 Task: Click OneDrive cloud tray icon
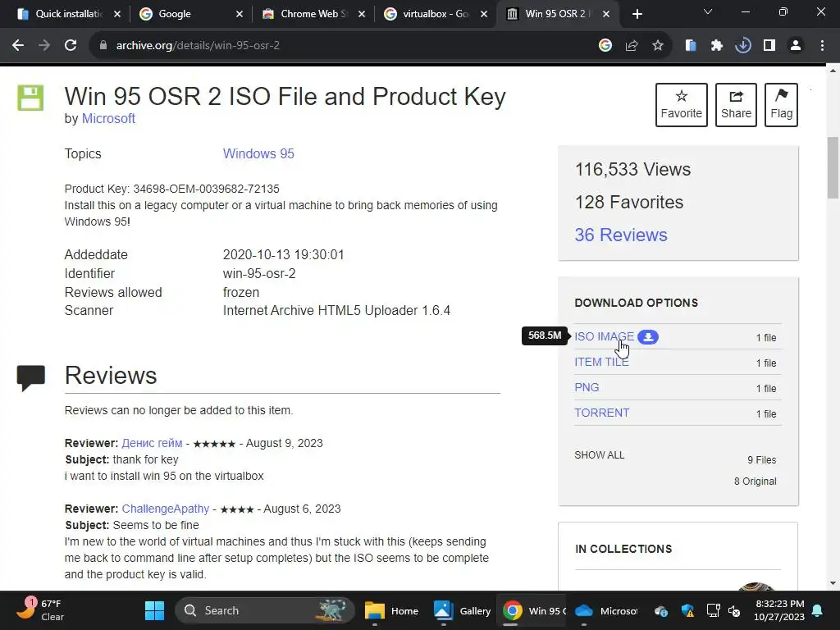(x=661, y=610)
